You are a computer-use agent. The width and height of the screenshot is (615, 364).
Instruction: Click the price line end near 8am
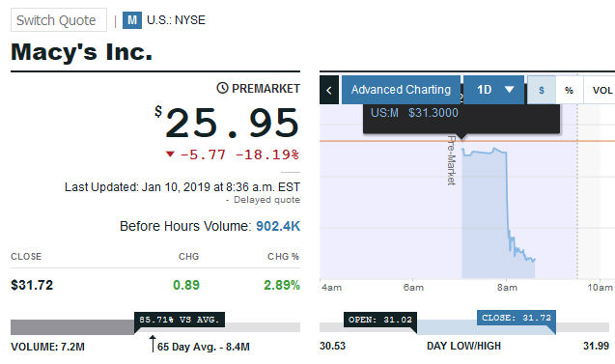[x=534, y=260]
